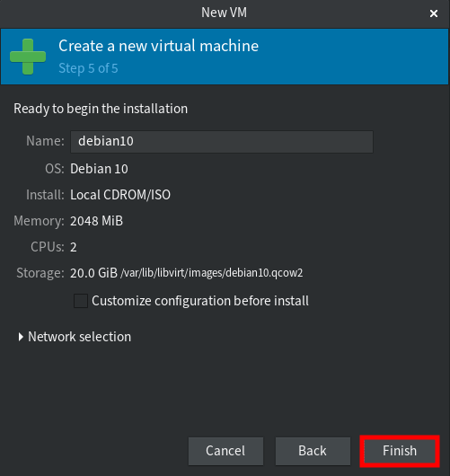Click the Debian 10 OS value
The width and height of the screenshot is (450, 476).
coord(99,169)
